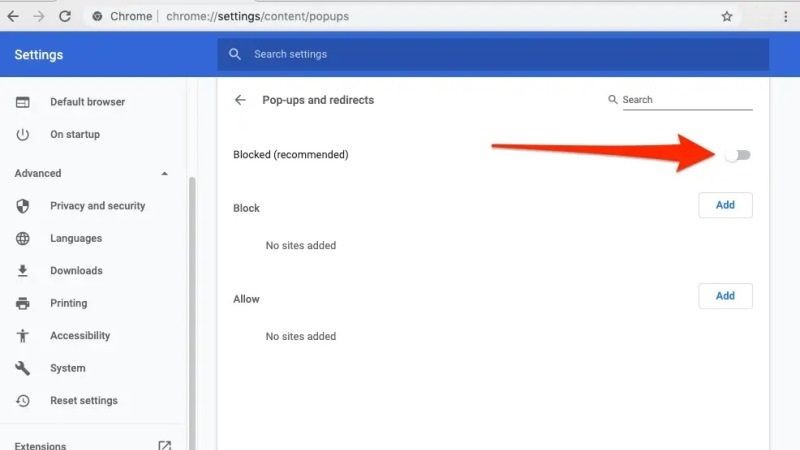Open Reset settings section
This screenshot has height=450, width=800.
[84, 401]
